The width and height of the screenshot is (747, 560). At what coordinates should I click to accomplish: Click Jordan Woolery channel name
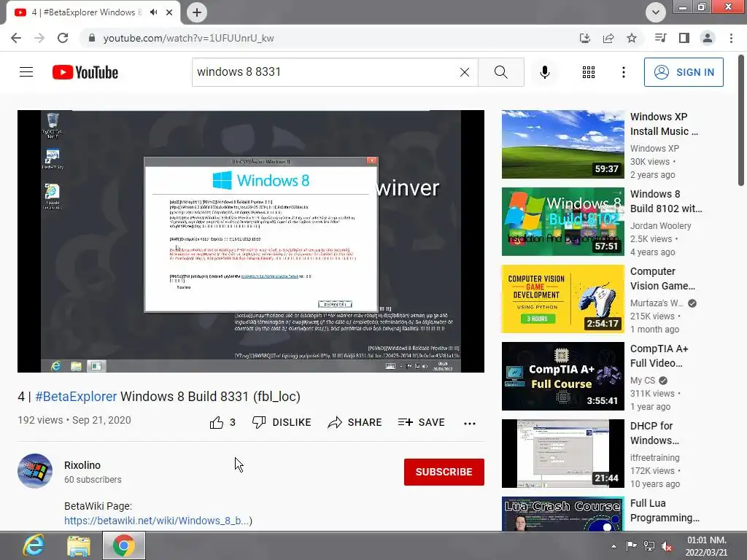coord(660,226)
